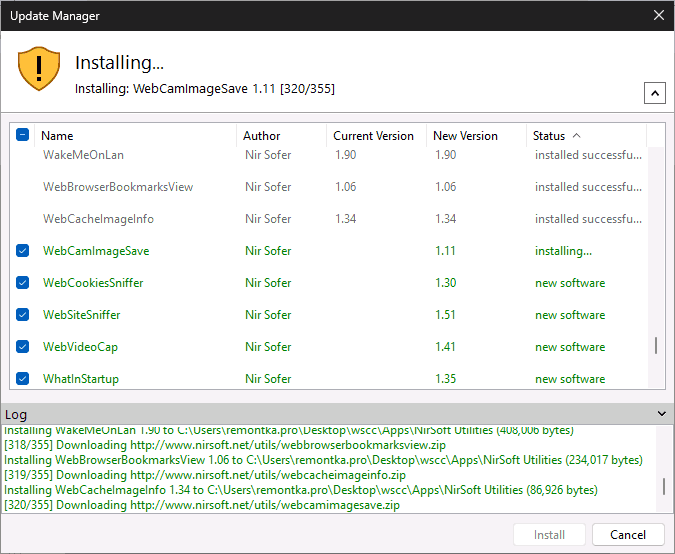The image size is (675, 554).
Task: Click new version 1.35 for WhatInStartup
Action: [x=445, y=378]
